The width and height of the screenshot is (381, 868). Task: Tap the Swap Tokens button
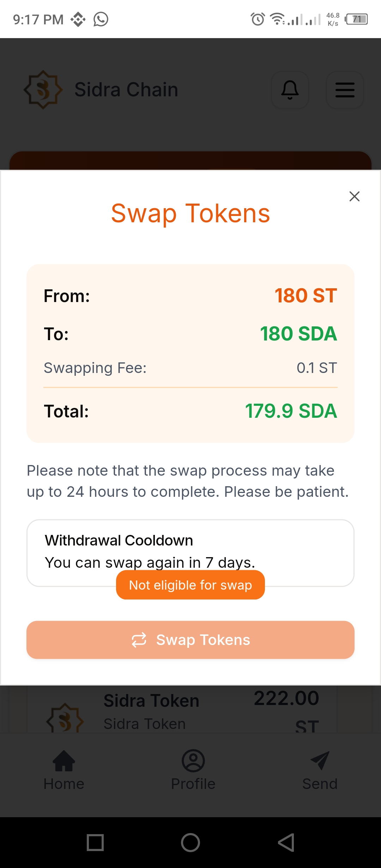pyautogui.click(x=190, y=640)
